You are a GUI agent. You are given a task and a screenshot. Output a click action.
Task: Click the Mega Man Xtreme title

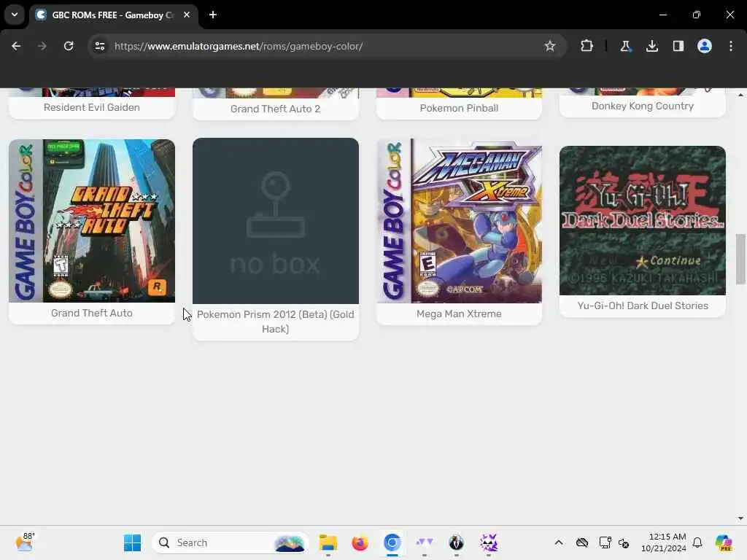coord(460,314)
